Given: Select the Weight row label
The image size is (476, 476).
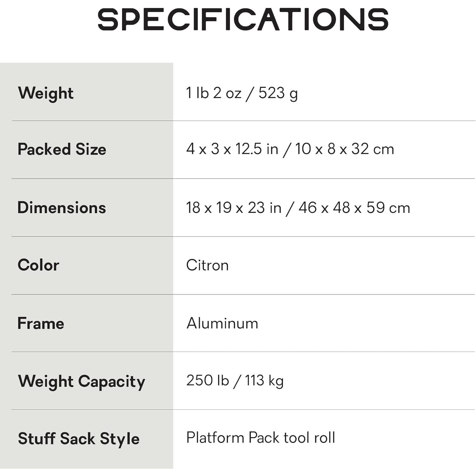Looking at the screenshot, I should pos(46,93).
